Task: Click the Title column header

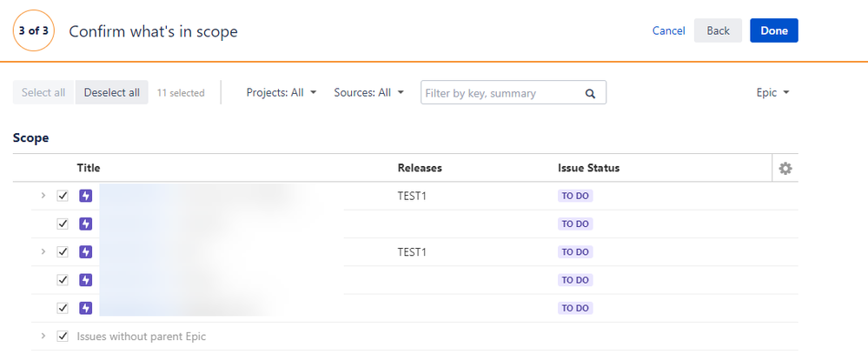Action: pyautogui.click(x=89, y=168)
